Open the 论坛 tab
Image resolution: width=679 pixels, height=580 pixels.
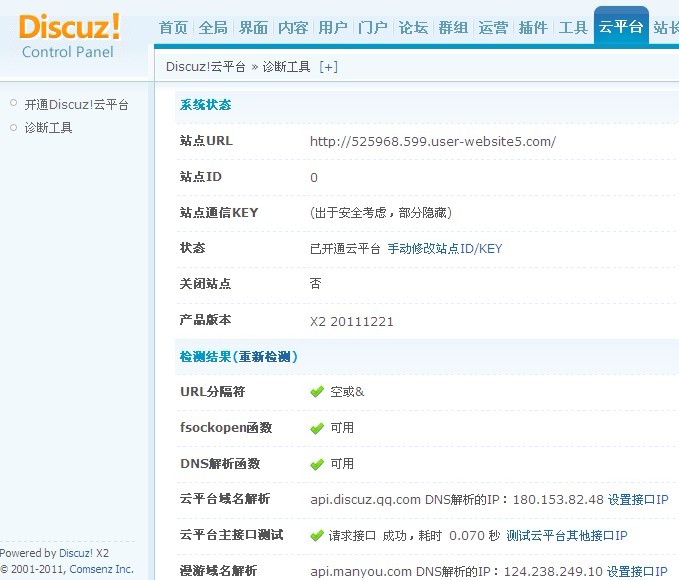pyautogui.click(x=413, y=27)
